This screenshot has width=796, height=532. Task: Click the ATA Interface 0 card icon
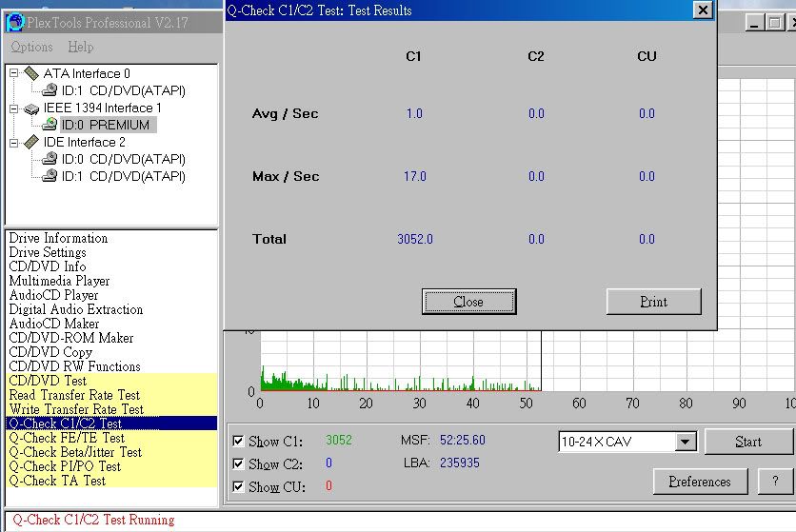pyautogui.click(x=31, y=73)
